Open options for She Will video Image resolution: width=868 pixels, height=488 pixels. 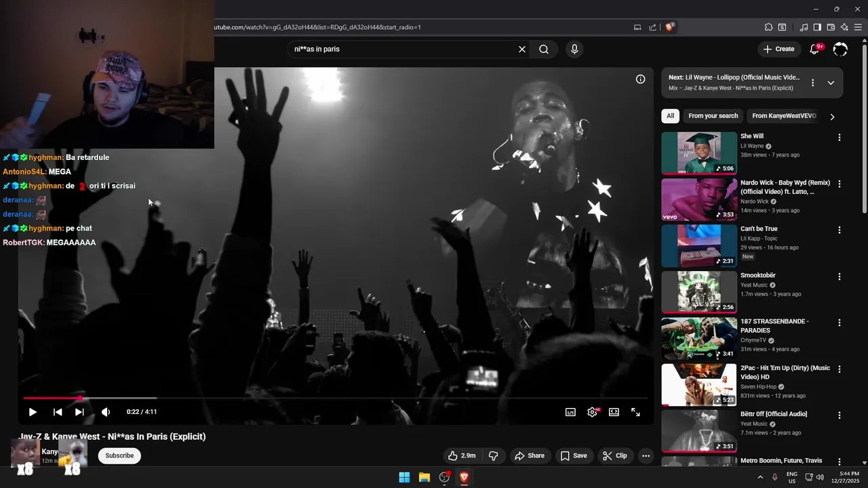point(840,138)
